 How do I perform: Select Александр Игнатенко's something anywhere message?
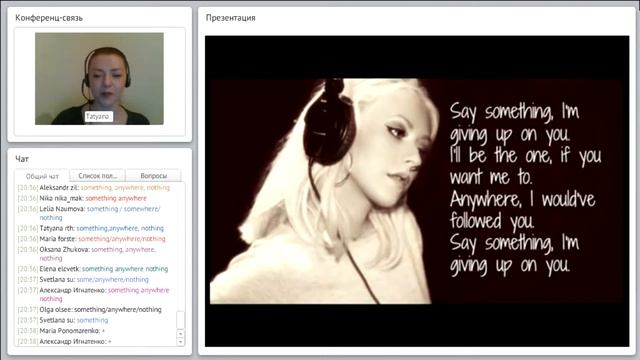[x=93, y=294]
